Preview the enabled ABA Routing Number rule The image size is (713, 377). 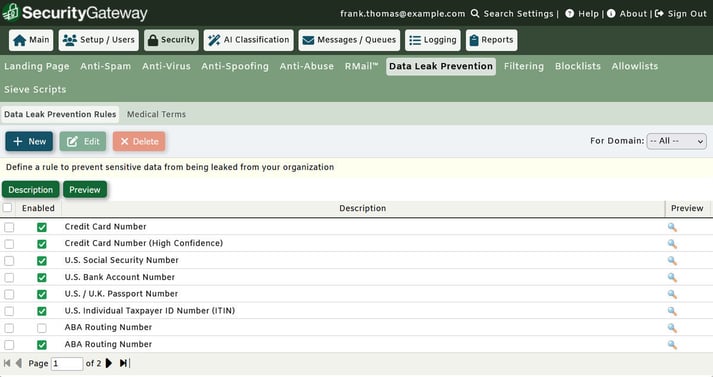[672, 345]
